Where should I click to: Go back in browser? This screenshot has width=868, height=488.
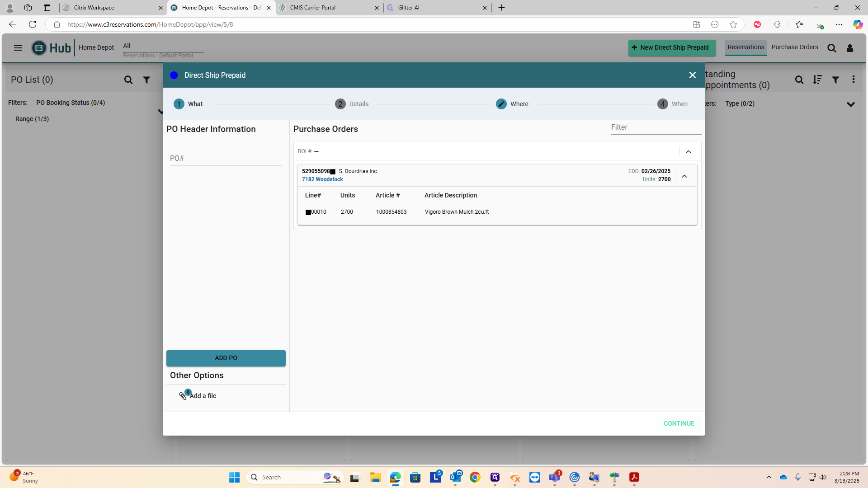coord(13,24)
